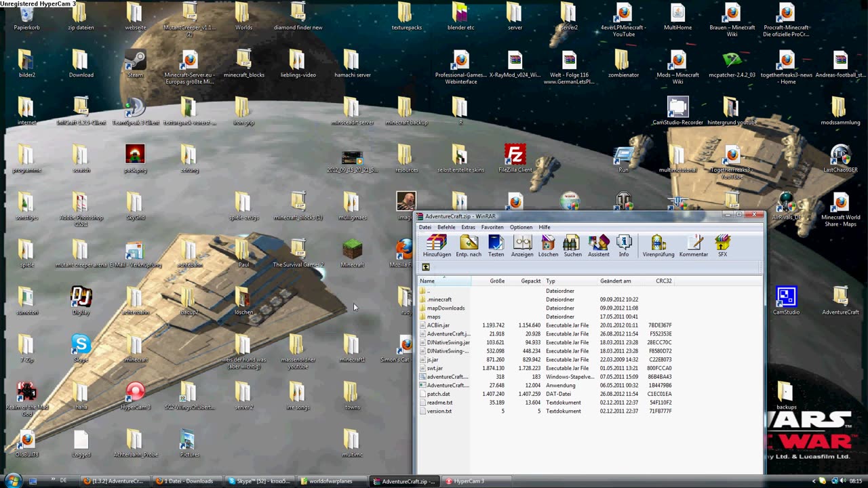Image resolution: width=868 pixels, height=488 pixels.
Task: Click Skype desktop icon
Action: (x=81, y=348)
